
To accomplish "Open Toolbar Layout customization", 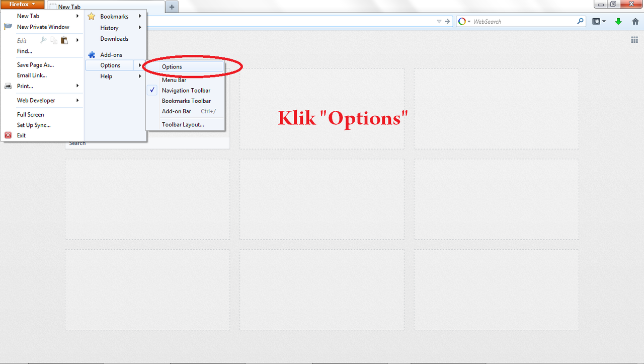I will pos(183,124).
